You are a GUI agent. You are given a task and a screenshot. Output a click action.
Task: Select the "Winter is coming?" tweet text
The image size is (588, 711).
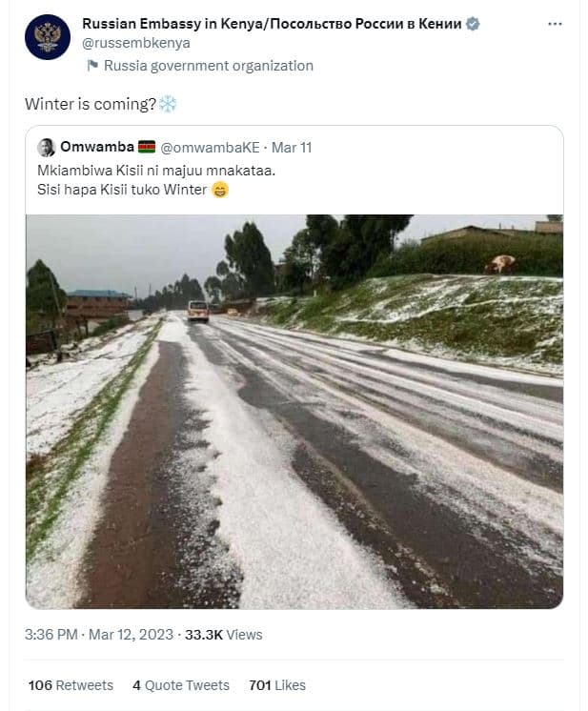pos(91,104)
